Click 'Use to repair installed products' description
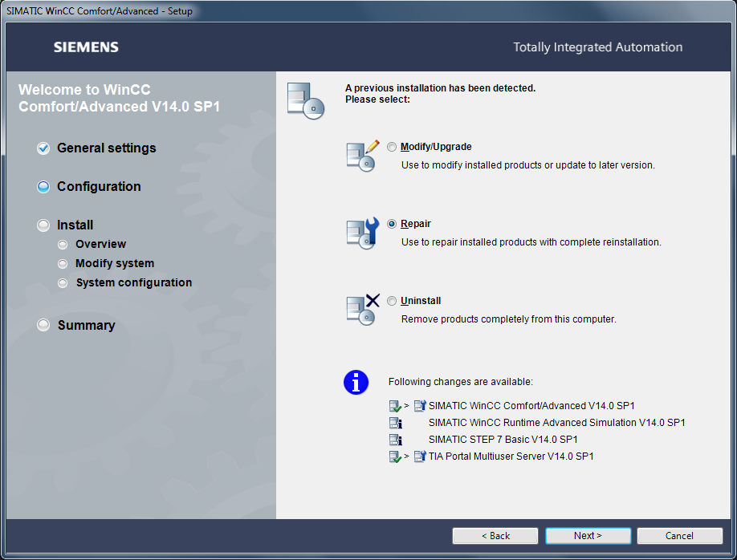737x560 pixels. point(531,242)
